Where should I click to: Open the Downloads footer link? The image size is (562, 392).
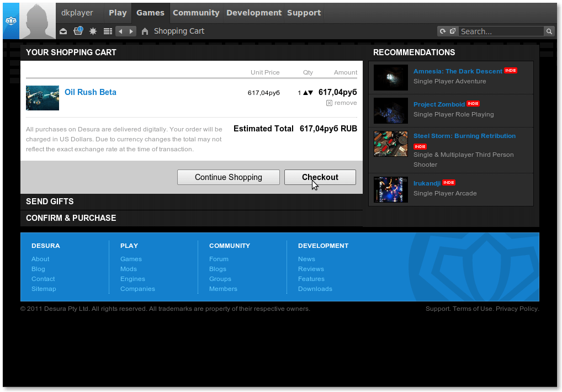click(x=315, y=289)
